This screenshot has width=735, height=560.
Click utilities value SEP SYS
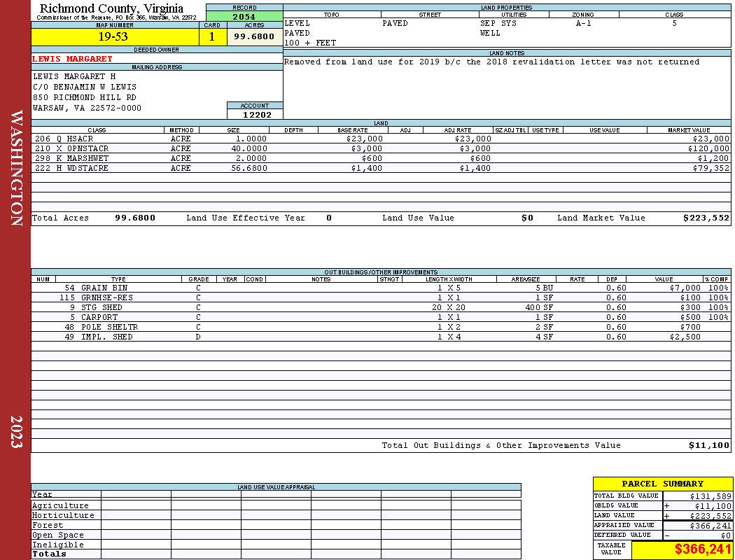coord(498,23)
